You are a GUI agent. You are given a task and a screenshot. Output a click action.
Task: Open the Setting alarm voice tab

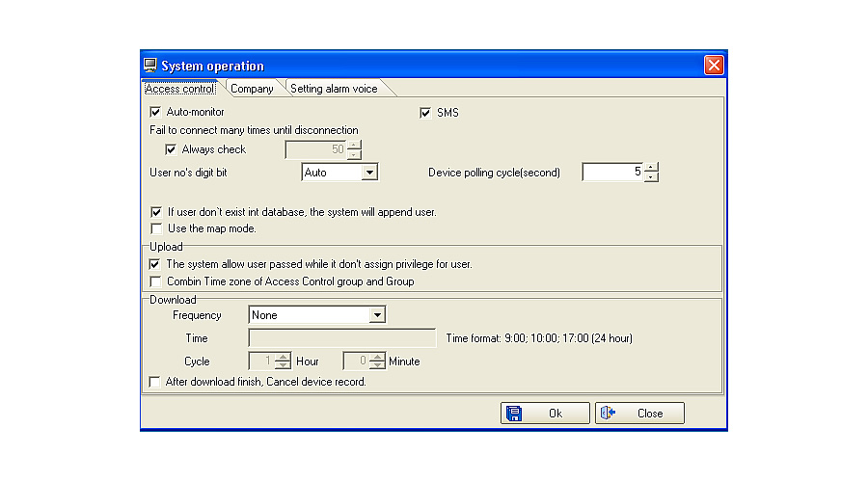pos(334,89)
